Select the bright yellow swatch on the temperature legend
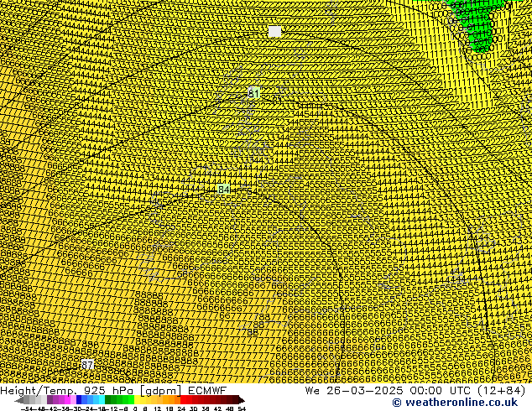532x411 pixels. [x=137, y=399]
